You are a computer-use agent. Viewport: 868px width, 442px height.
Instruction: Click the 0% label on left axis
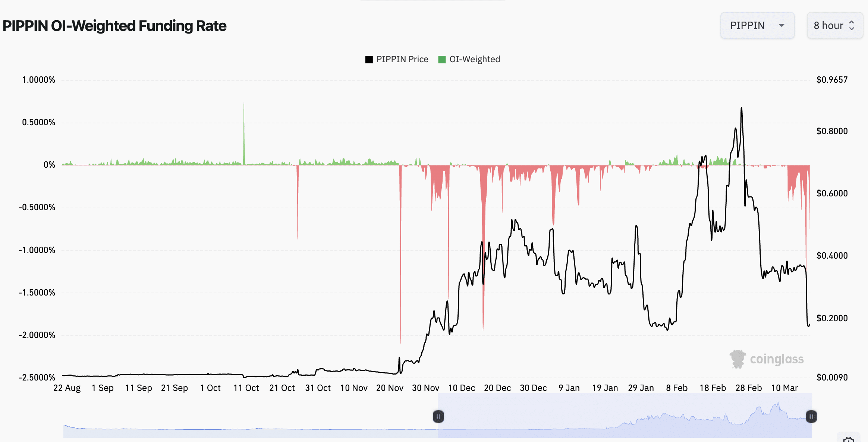click(49, 165)
